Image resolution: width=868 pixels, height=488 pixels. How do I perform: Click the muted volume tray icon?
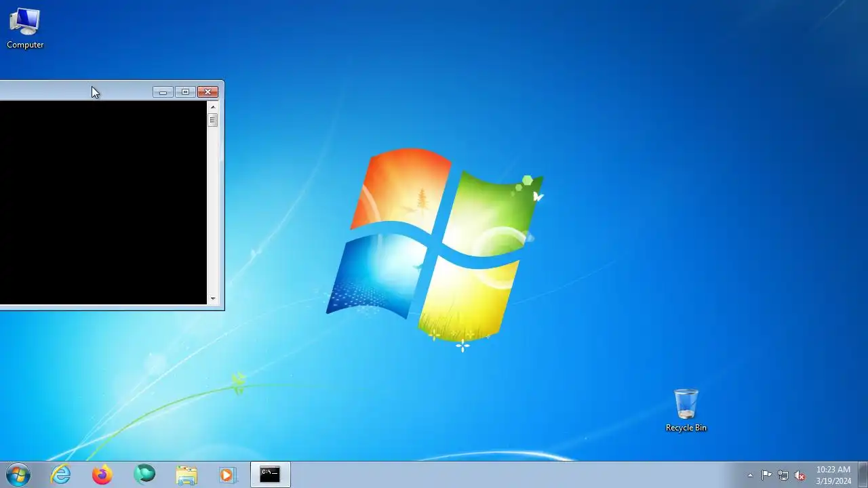[800, 475]
